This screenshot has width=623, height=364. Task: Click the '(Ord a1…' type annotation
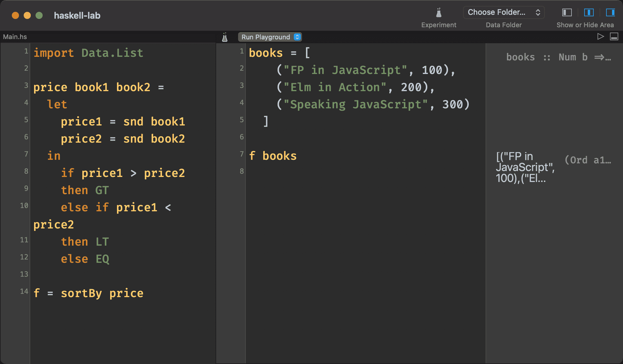587,160
